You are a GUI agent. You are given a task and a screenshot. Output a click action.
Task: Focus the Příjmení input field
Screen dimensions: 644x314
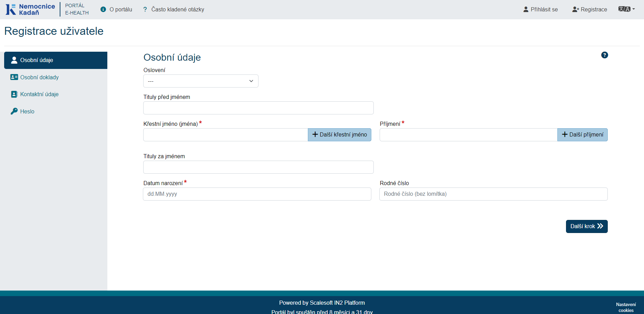469,135
